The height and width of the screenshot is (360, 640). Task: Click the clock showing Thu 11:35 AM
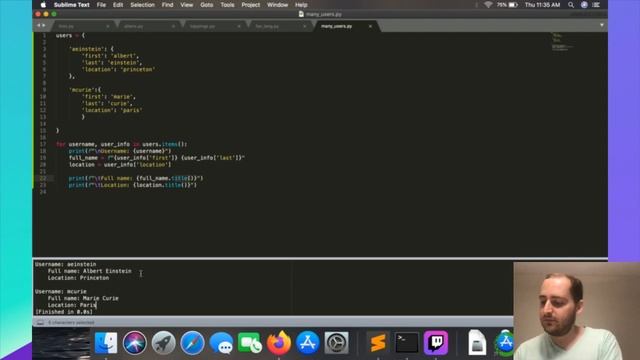(542, 5)
